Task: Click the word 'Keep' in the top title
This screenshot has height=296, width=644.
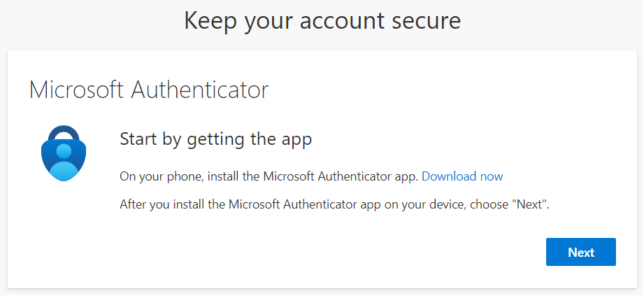Action: tap(210, 22)
